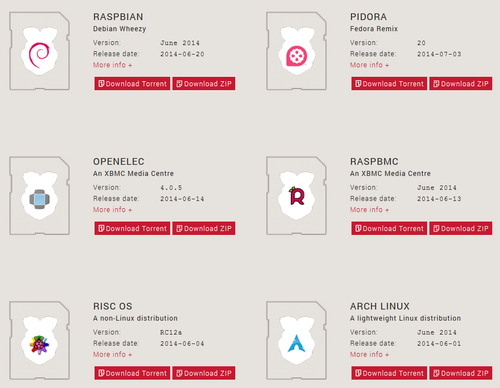Download the OpenELEC torrent
The height and width of the screenshot is (388, 500).
pos(132,228)
